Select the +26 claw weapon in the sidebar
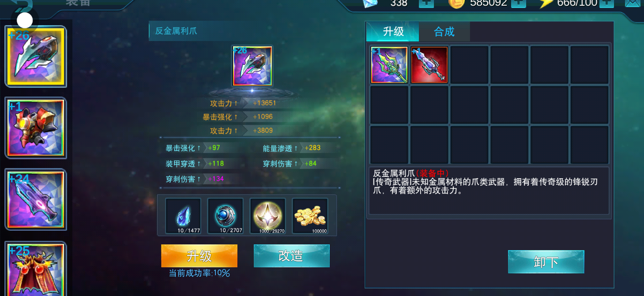This screenshot has height=296, width=644. point(36,56)
